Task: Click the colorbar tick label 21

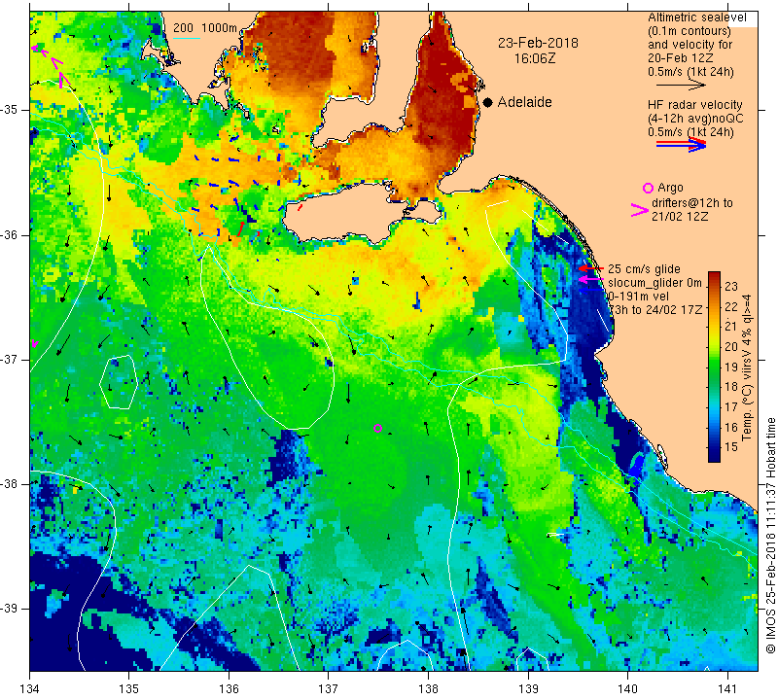Action: point(731,327)
